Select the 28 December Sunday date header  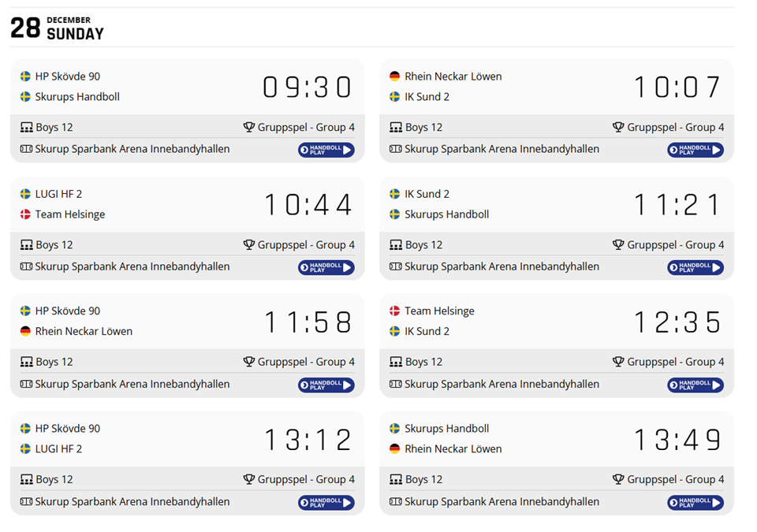click(x=57, y=28)
